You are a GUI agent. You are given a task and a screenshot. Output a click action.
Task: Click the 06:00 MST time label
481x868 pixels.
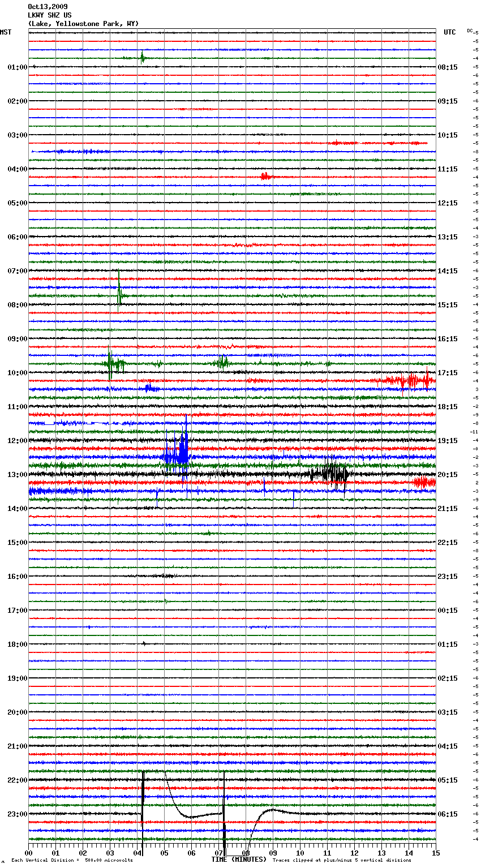point(17,237)
